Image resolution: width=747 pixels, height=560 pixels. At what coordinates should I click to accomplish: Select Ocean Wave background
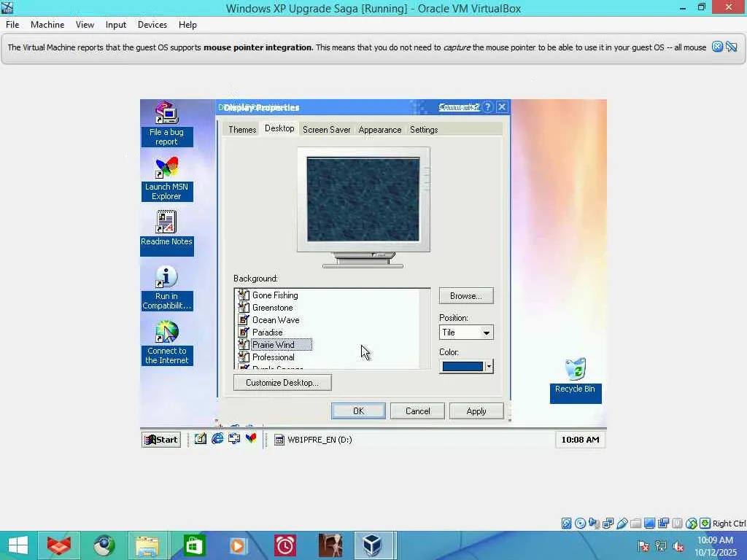point(276,320)
